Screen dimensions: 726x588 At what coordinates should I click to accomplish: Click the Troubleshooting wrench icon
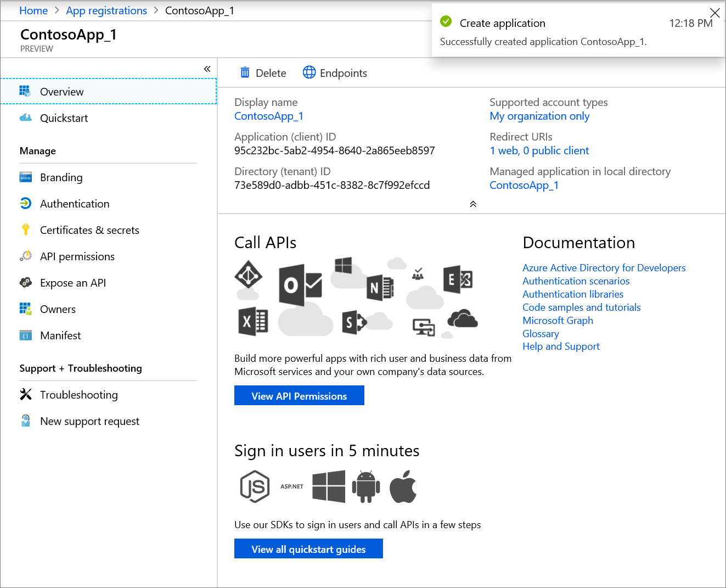tap(25, 394)
